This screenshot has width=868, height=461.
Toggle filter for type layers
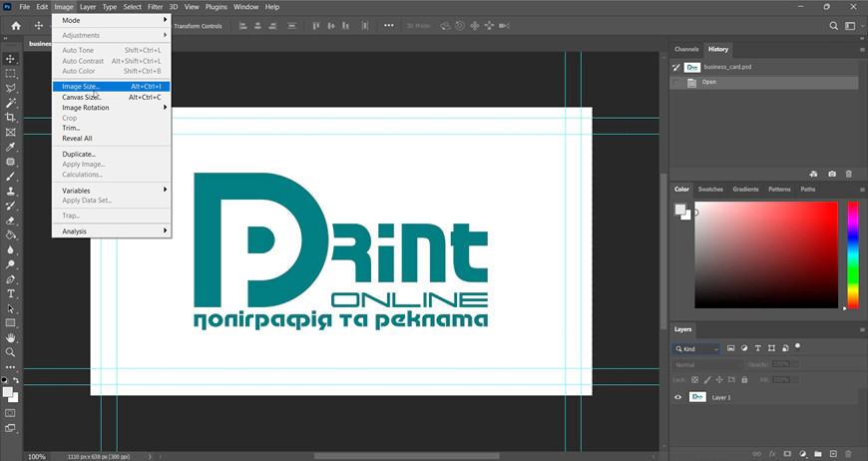[x=758, y=348]
